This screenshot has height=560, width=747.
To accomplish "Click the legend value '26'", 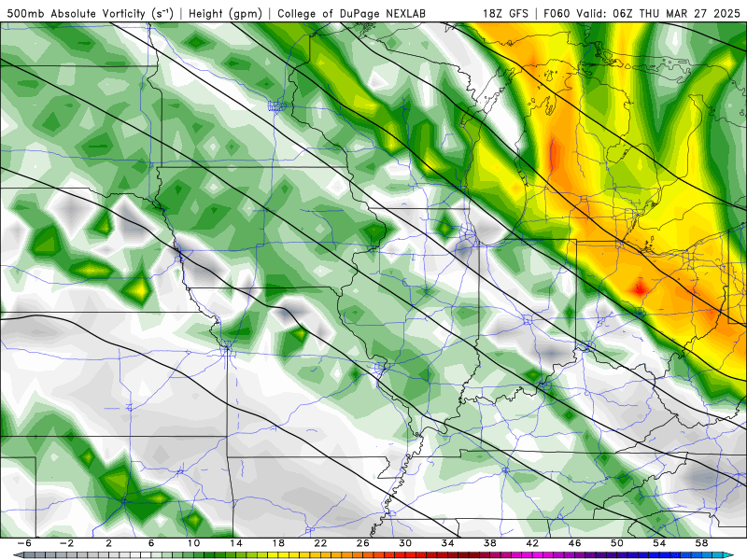I will (363, 543).
